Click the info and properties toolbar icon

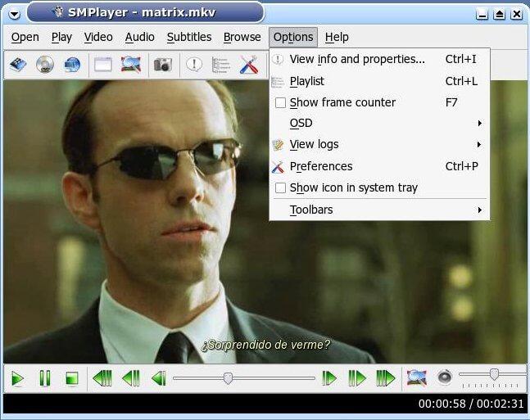click(x=194, y=64)
